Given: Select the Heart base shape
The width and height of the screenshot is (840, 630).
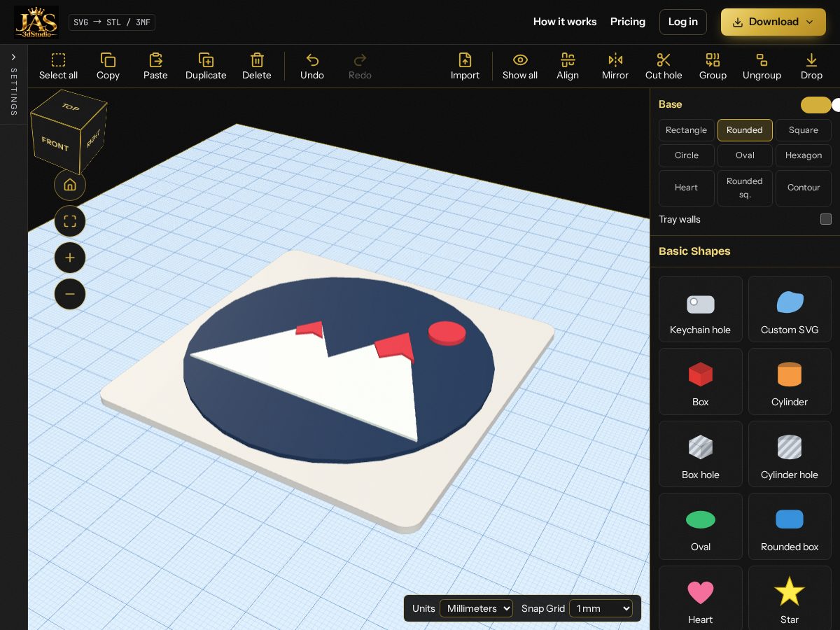Looking at the screenshot, I should tap(686, 188).
